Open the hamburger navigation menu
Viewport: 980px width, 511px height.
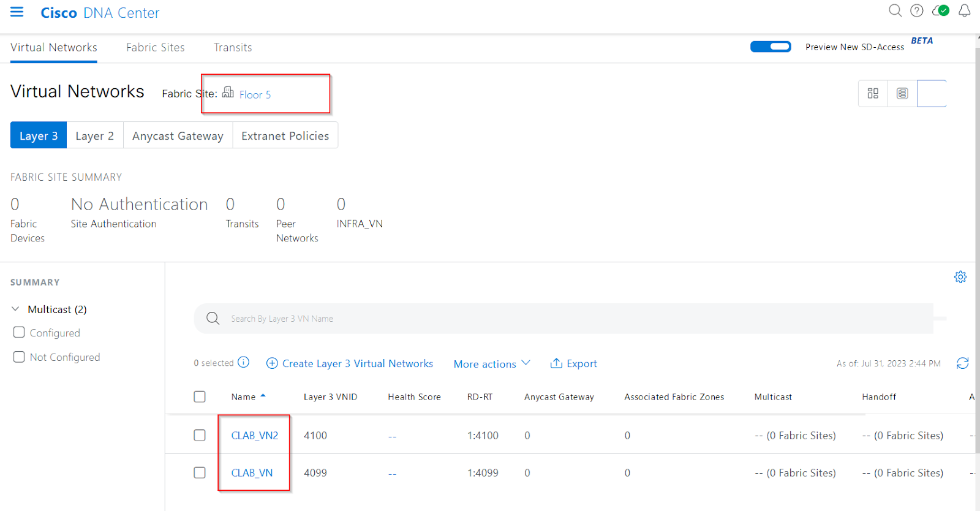[17, 12]
